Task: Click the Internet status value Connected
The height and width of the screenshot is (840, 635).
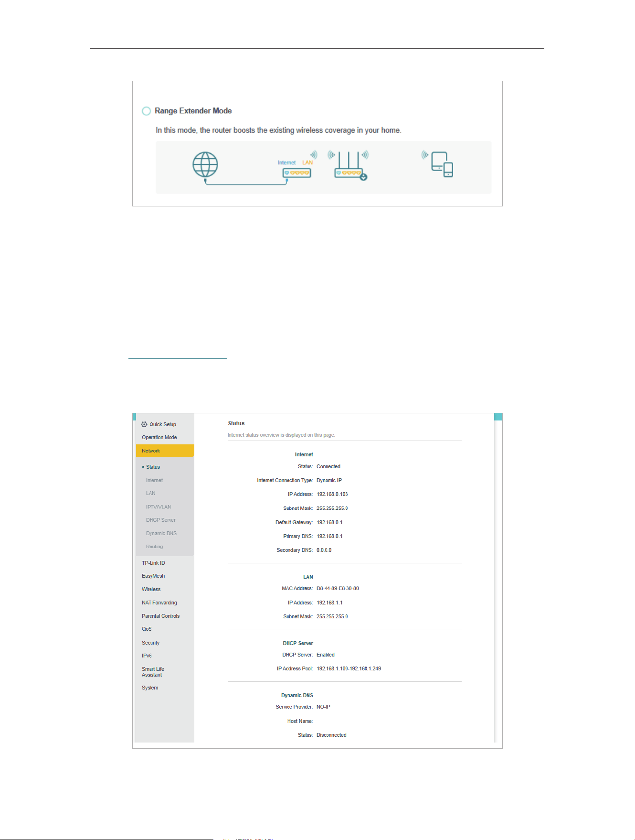Action: [328, 466]
